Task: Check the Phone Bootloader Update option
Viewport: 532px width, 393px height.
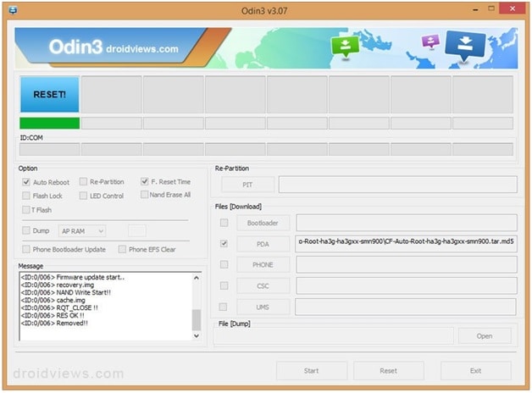Action: pyautogui.click(x=26, y=249)
